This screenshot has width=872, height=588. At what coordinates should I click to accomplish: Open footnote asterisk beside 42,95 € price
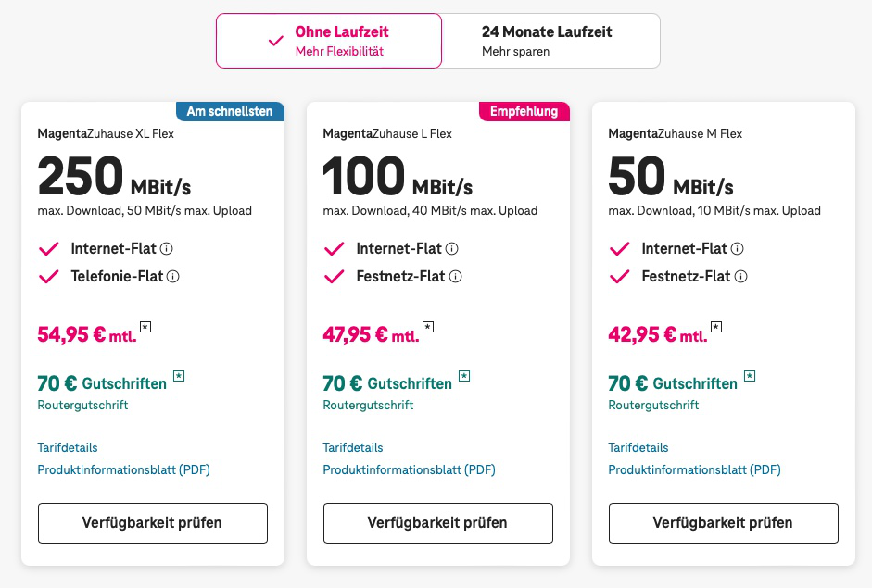716,327
